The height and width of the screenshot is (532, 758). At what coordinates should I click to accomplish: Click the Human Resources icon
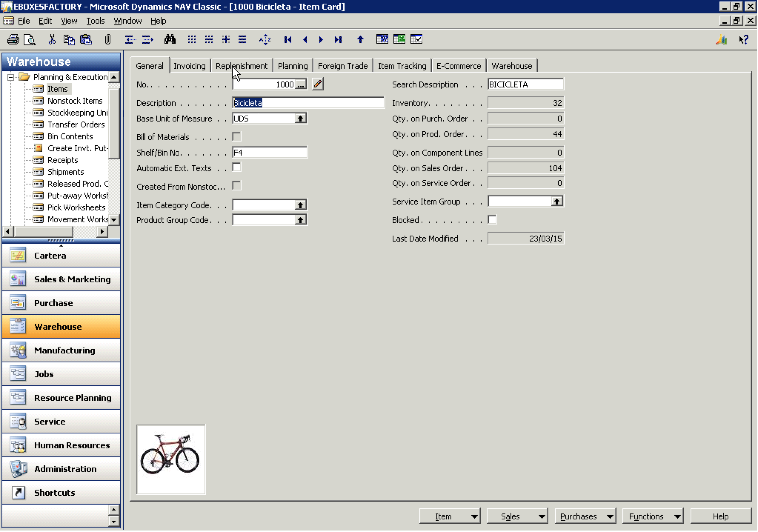[x=17, y=445]
